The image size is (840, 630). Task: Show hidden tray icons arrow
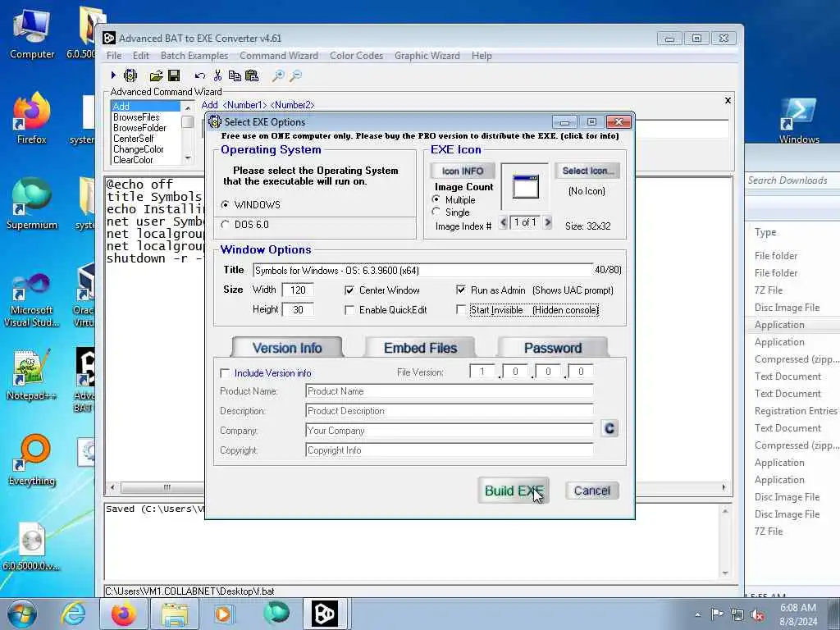coord(697,614)
